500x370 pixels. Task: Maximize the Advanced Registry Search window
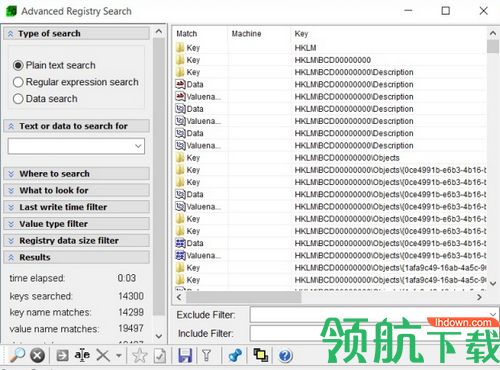(445, 11)
